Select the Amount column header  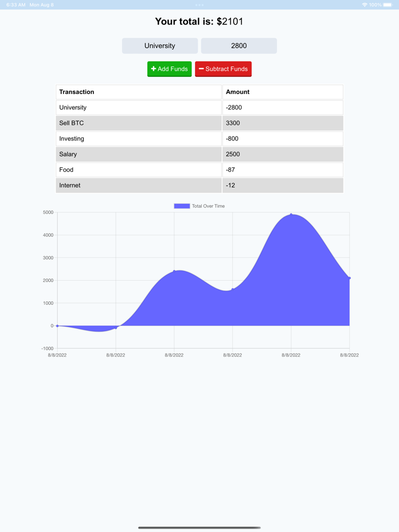[x=283, y=92]
